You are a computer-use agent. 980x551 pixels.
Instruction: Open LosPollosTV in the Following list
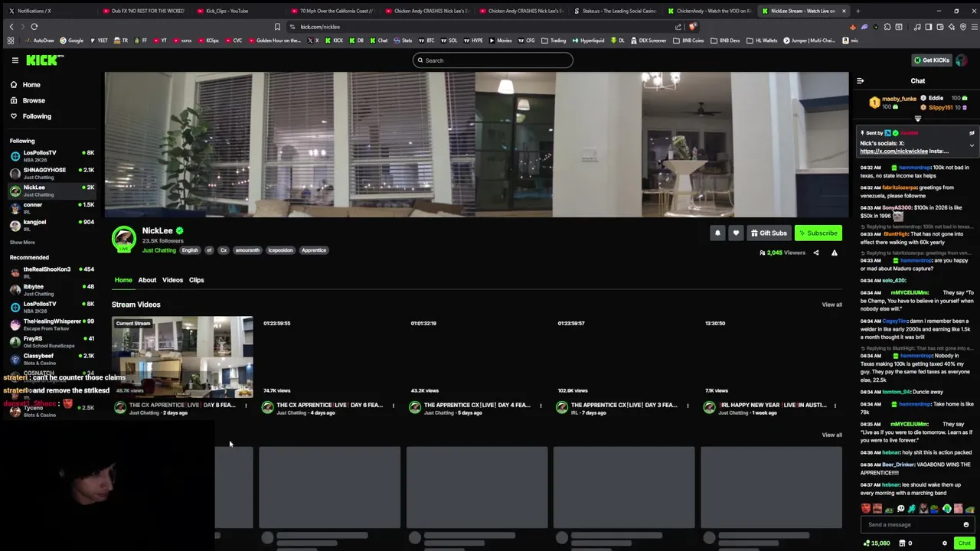(x=51, y=155)
